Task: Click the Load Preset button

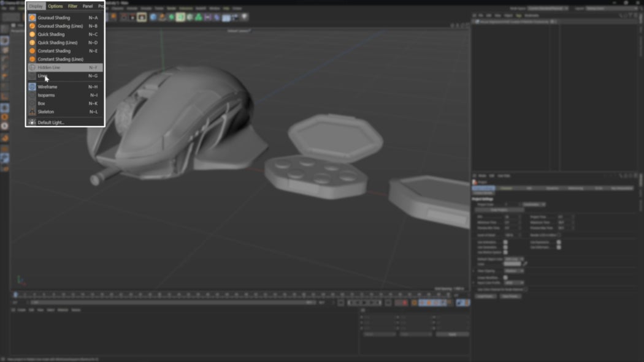Action: pyautogui.click(x=486, y=296)
